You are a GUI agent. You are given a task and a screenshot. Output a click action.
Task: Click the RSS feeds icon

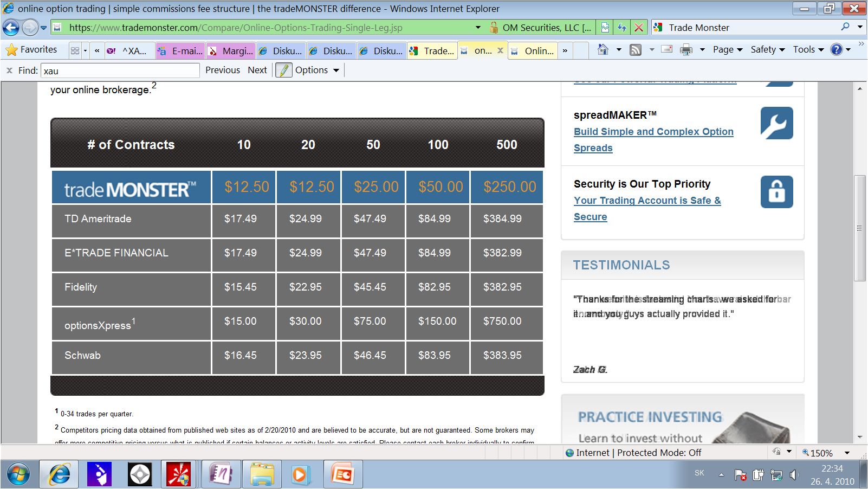636,50
